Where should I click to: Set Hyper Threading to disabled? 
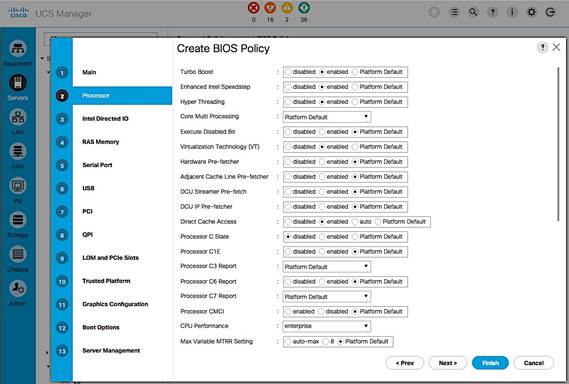coord(288,102)
